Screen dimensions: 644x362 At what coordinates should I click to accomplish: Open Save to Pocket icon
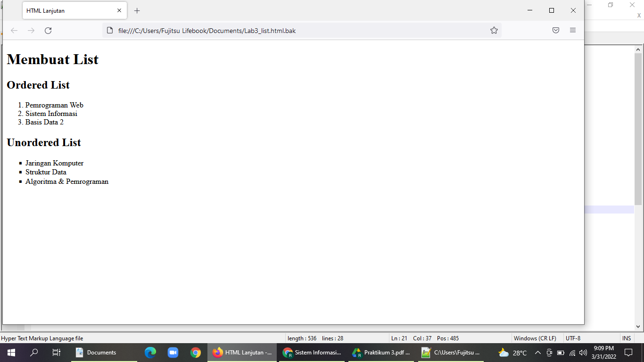(556, 31)
